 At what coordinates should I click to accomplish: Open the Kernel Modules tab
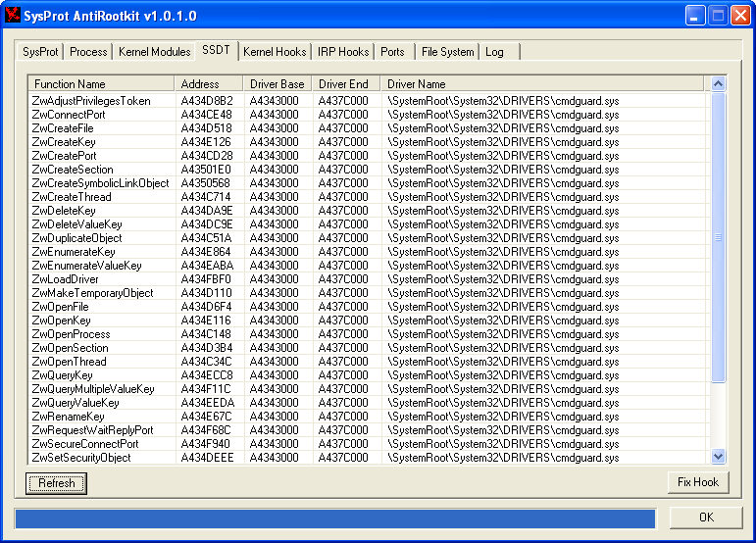(x=154, y=52)
